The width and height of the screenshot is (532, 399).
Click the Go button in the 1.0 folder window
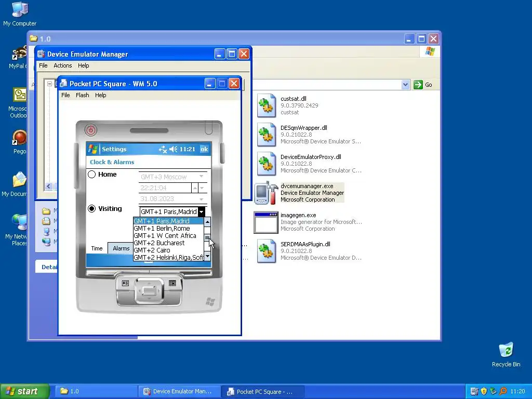point(423,85)
